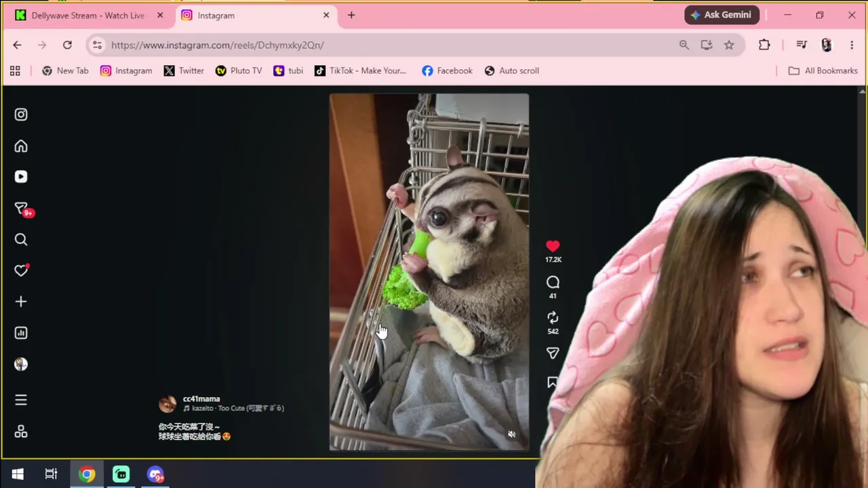Open Instagram Notifications heart in the sidebar
The image size is (868, 488).
(21, 270)
